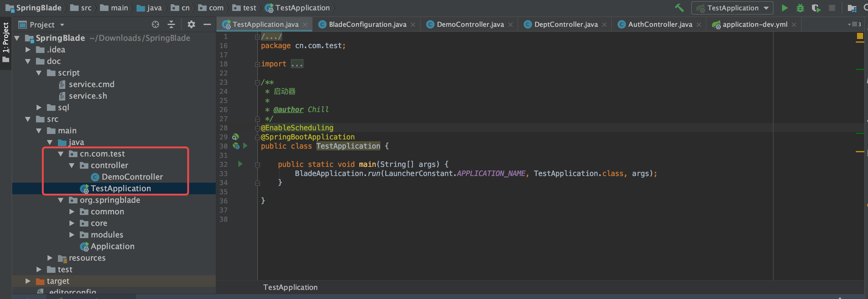Click the @author tag in comment

pos(288,109)
